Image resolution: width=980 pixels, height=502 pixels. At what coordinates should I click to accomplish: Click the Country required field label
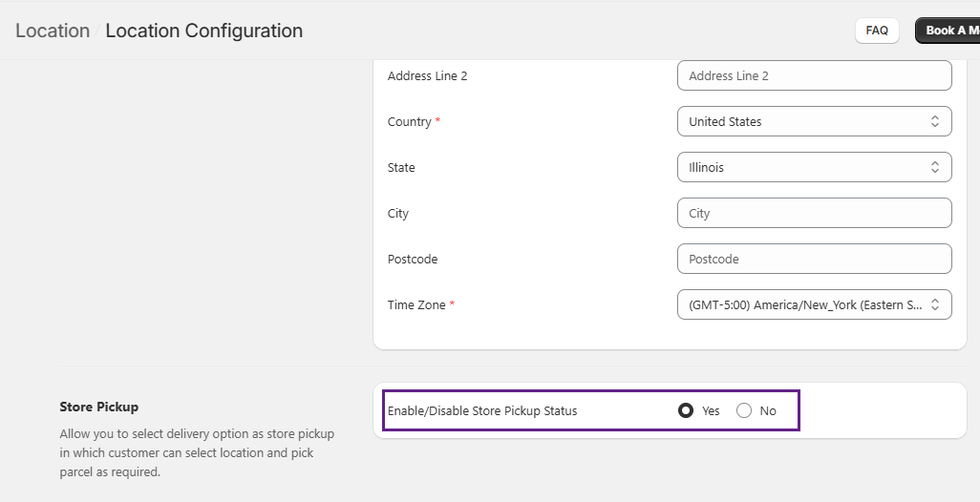point(410,122)
